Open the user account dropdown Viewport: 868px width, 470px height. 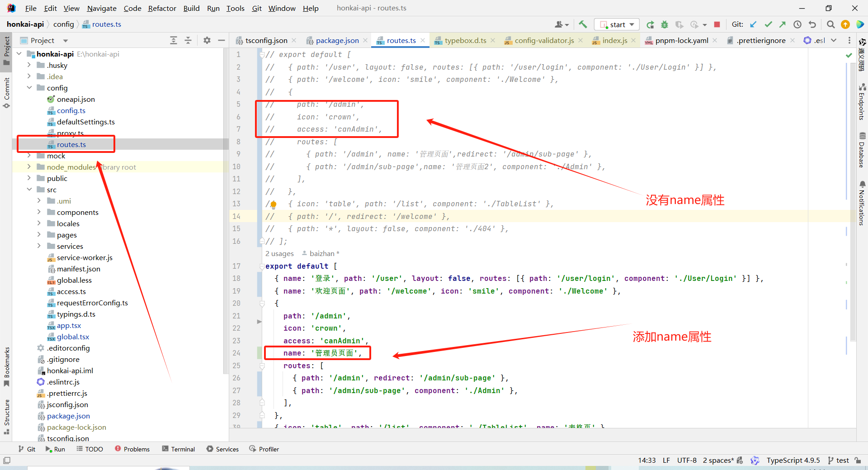tap(562, 24)
